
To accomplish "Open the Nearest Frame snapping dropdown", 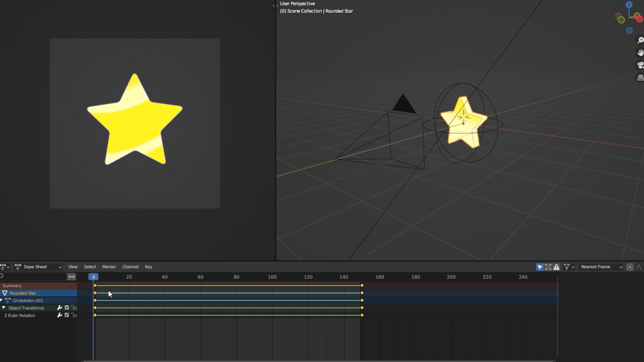I will (x=601, y=267).
